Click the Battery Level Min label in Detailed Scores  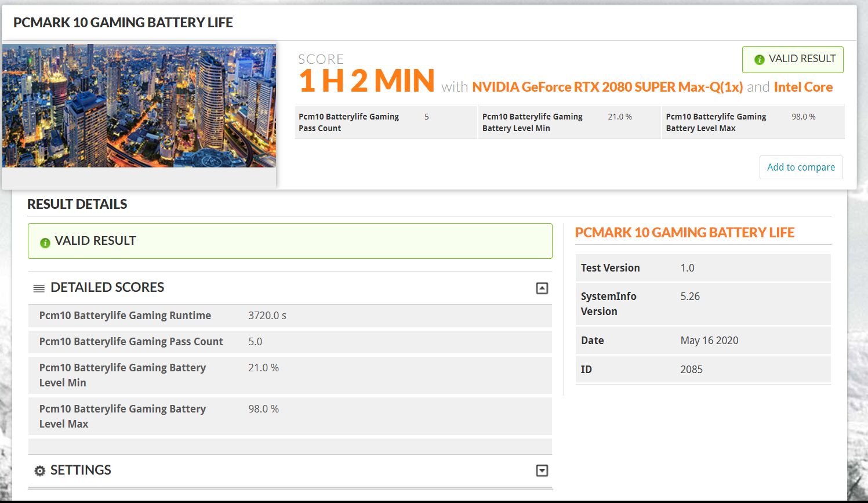click(122, 375)
